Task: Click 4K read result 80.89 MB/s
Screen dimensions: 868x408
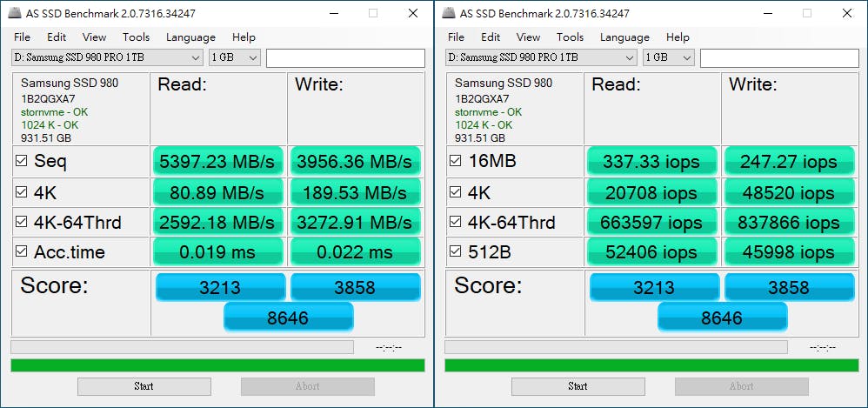Action: pos(218,192)
